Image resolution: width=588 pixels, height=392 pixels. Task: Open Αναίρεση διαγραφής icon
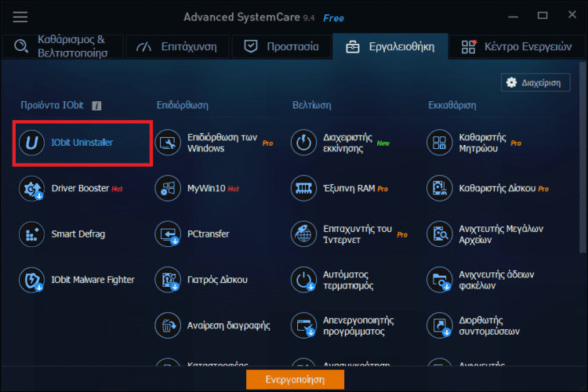coord(168,325)
